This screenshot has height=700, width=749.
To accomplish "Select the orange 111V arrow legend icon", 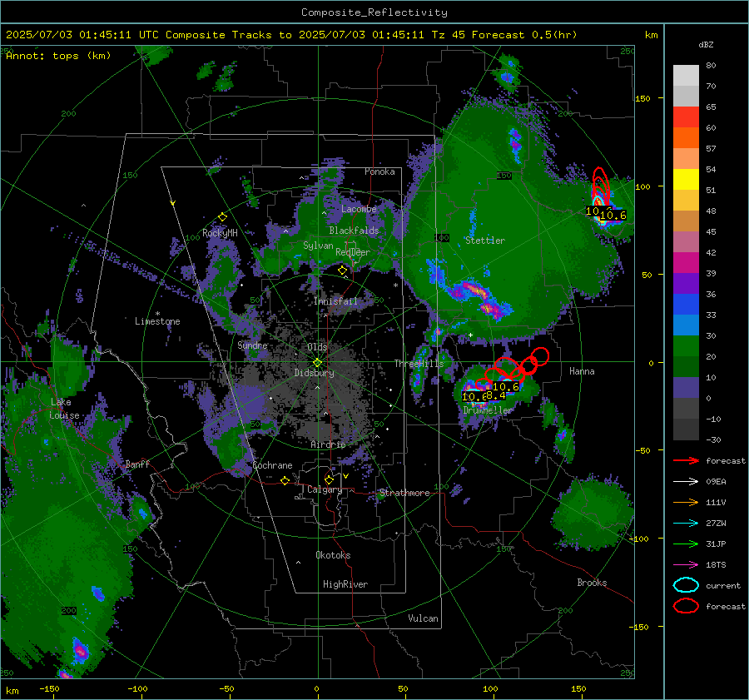I will click(x=686, y=502).
